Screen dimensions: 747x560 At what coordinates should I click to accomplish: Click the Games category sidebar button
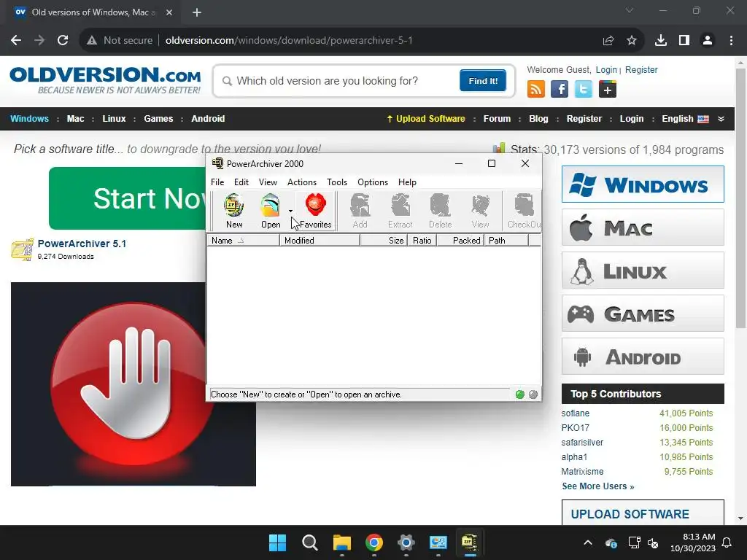(643, 314)
